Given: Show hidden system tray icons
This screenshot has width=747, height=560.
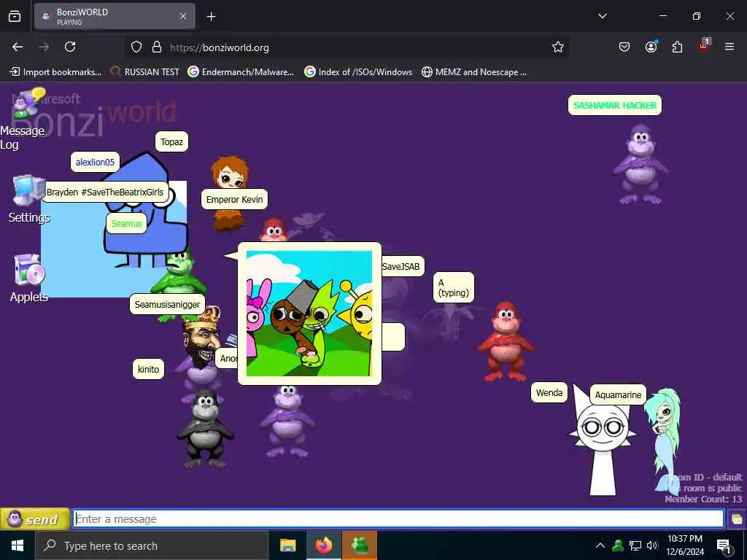Looking at the screenshot, I should pyautogui.click(x=600, y=545).
